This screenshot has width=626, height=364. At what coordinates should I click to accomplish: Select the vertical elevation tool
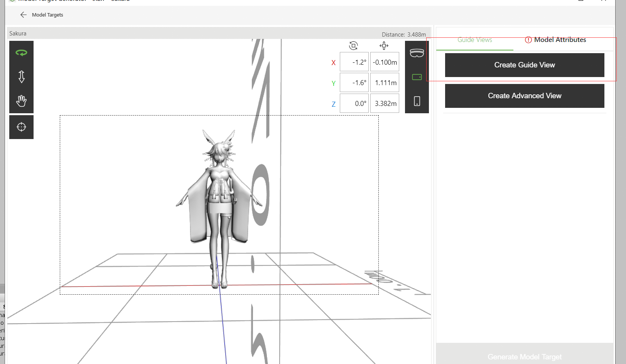point(21,77)
